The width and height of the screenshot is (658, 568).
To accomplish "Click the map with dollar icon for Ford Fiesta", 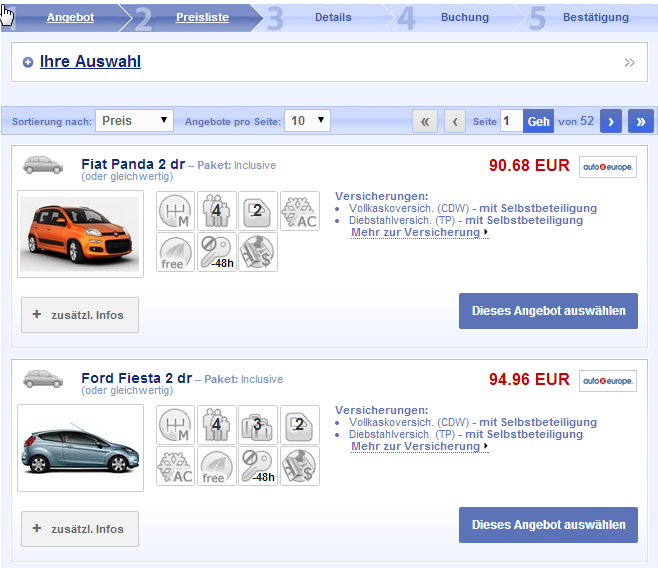I will [300, 466].
